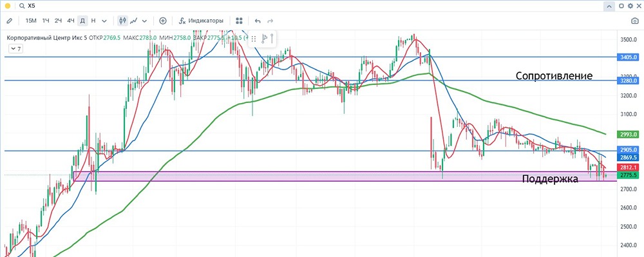Viewport: 644px width, 257px height.
Task: Click the Корпоративный Центр Икс 5 title
Action: [47, 38]
